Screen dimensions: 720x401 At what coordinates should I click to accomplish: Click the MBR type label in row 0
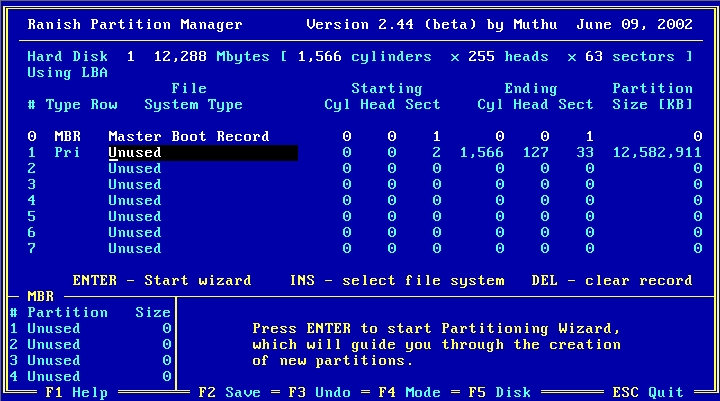point(68,136)
